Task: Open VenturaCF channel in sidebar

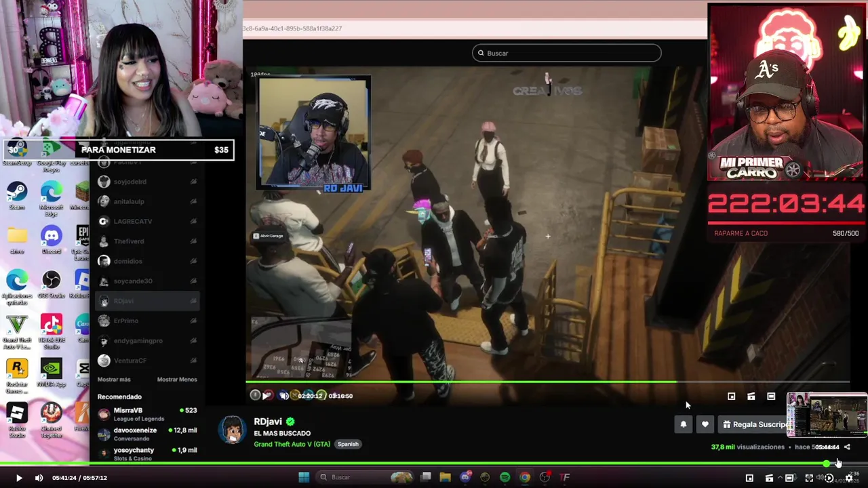Action: pos(148,361)
